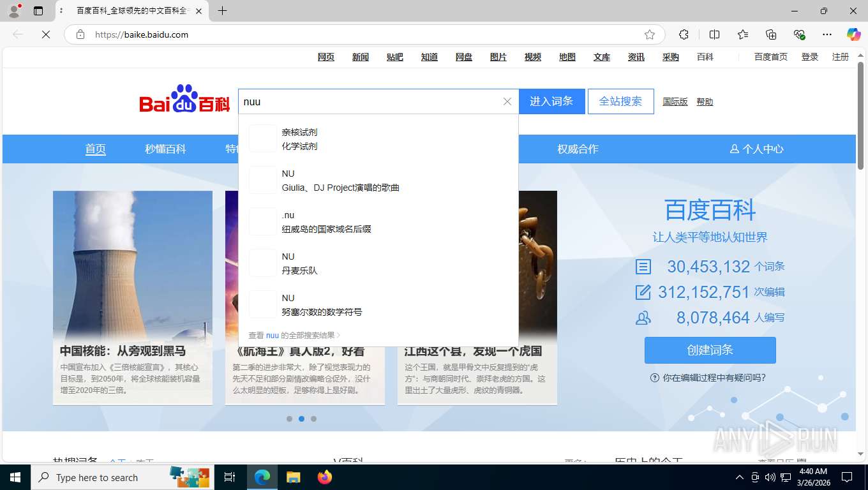
Task: View site information lock icon
Action: (x=80, y=34)
